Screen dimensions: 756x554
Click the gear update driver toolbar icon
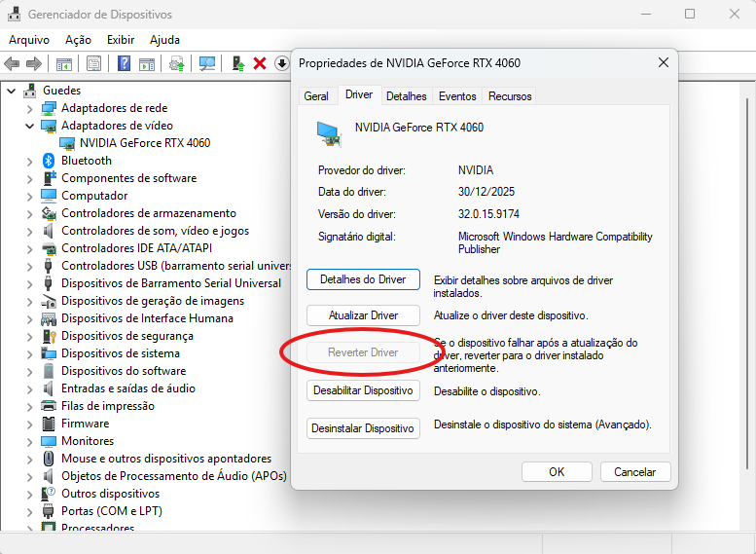(176, 63)
